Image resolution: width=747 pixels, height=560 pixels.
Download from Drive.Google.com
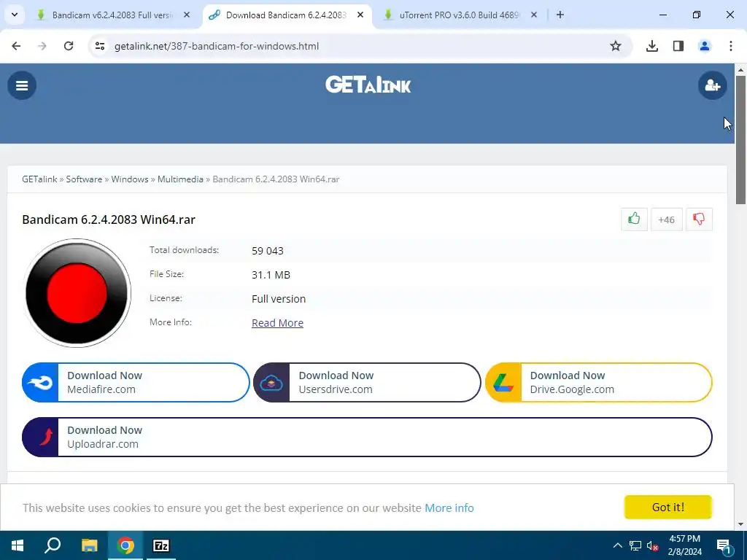point(598,382)
